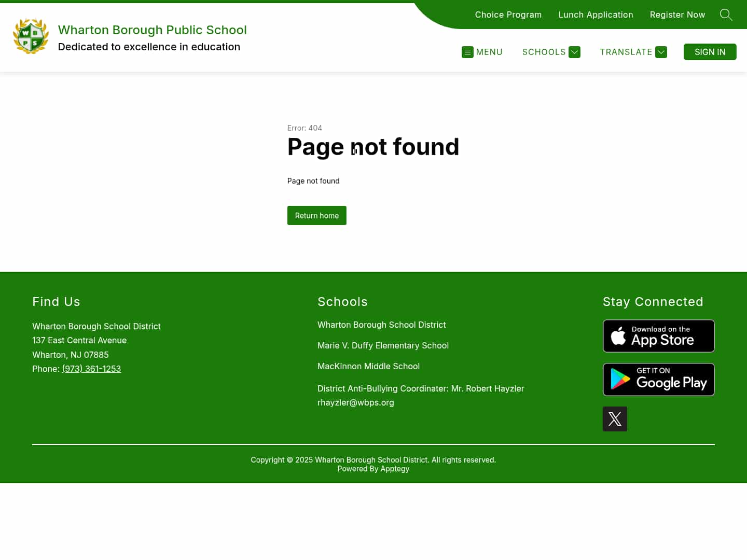Open the search with the magnifying glass icon

(x=726, y=15)
